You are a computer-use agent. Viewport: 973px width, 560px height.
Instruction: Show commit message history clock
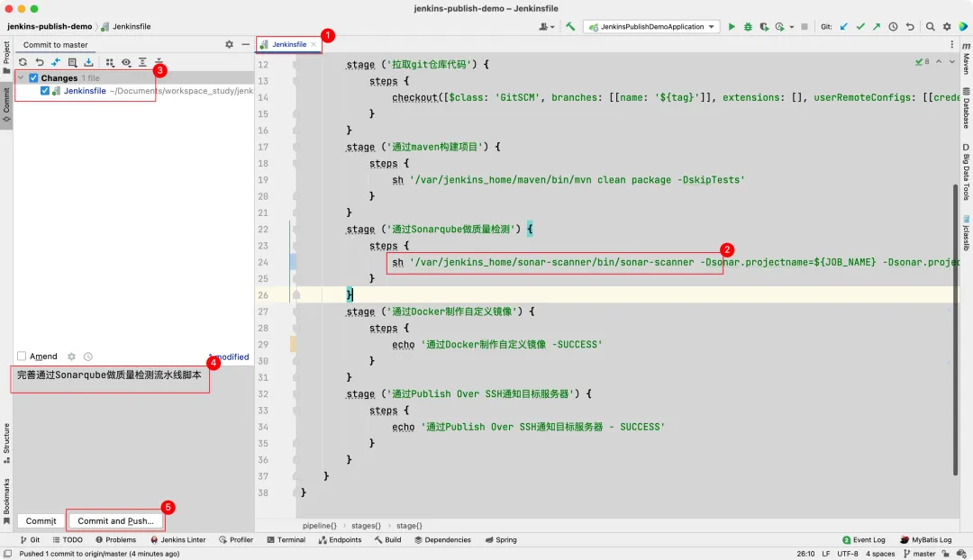tap(88, 357)
